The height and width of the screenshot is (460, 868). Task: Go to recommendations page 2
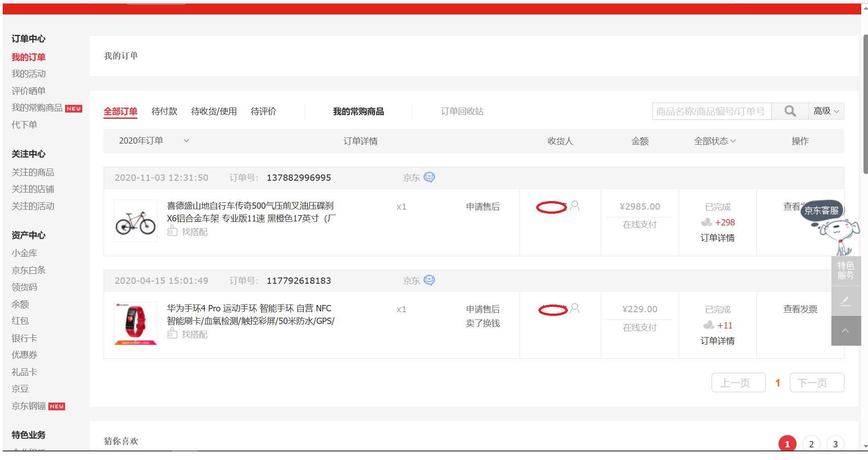811,444
